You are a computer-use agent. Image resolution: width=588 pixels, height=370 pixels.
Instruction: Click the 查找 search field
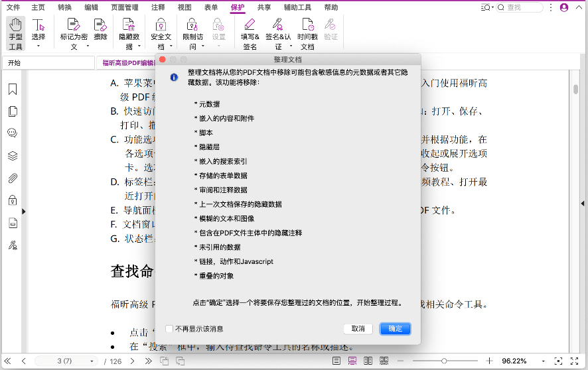point(520,7)
